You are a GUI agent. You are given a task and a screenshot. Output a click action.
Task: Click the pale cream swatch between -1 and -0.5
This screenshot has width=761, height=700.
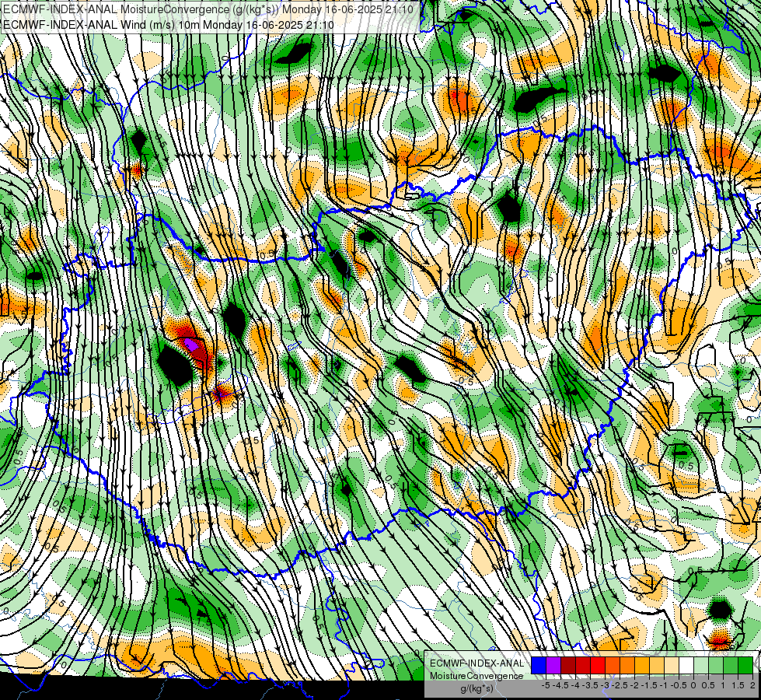pos(672,665)
